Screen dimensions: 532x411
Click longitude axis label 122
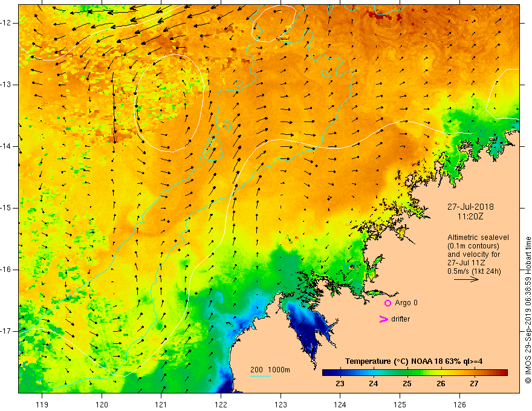tap(221, 404)
